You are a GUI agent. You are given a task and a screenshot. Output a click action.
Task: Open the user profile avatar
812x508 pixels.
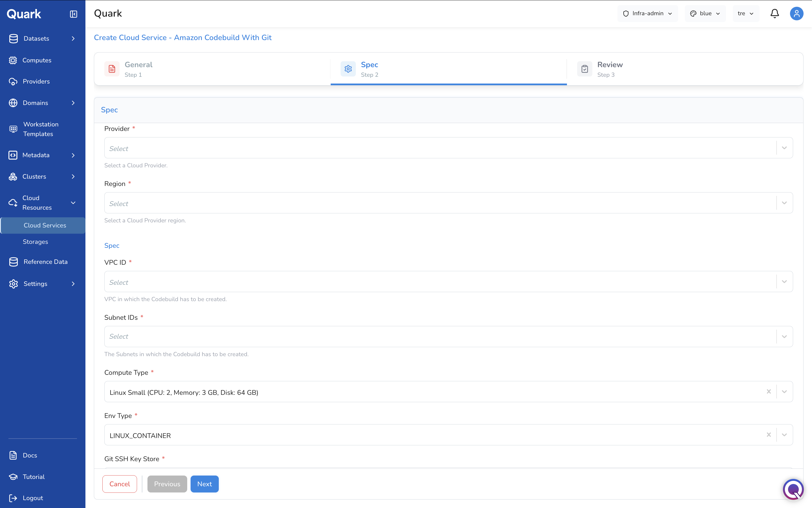(x=796, y=14)
